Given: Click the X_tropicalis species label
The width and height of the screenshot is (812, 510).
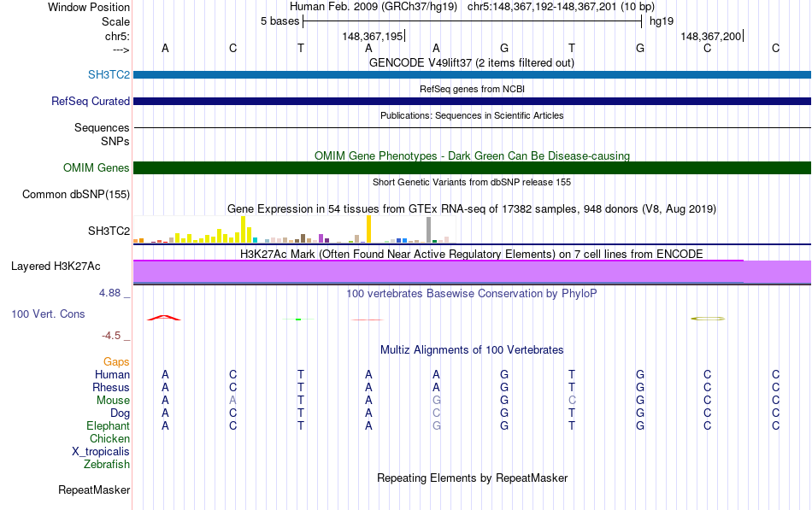Looking at the screenshot, I should coord(101,452).
